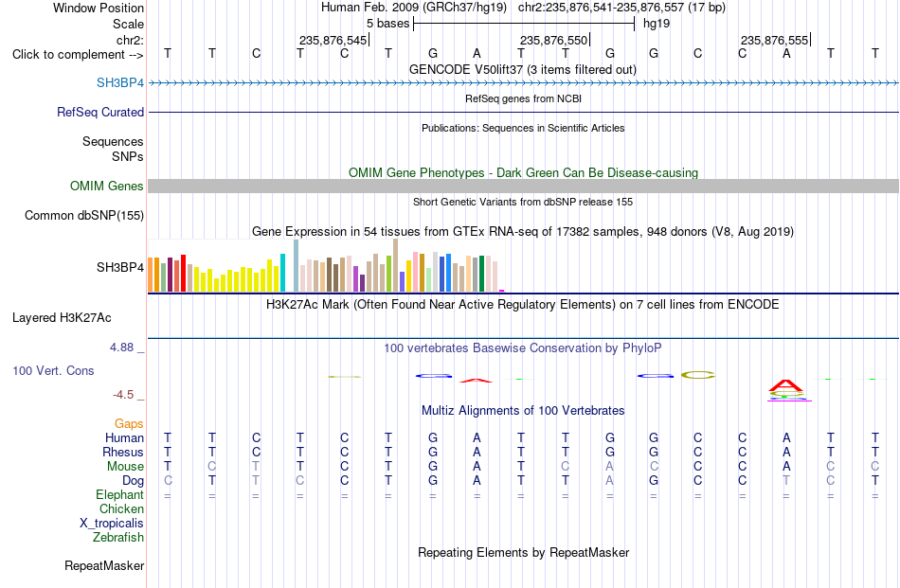The image size is (900, 588).
Task: Open the Layered H3K27Ac track label
Action: coord(62,318)
